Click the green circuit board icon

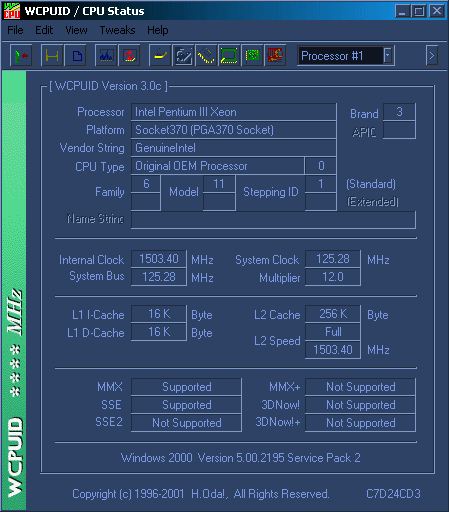(252, 55)
